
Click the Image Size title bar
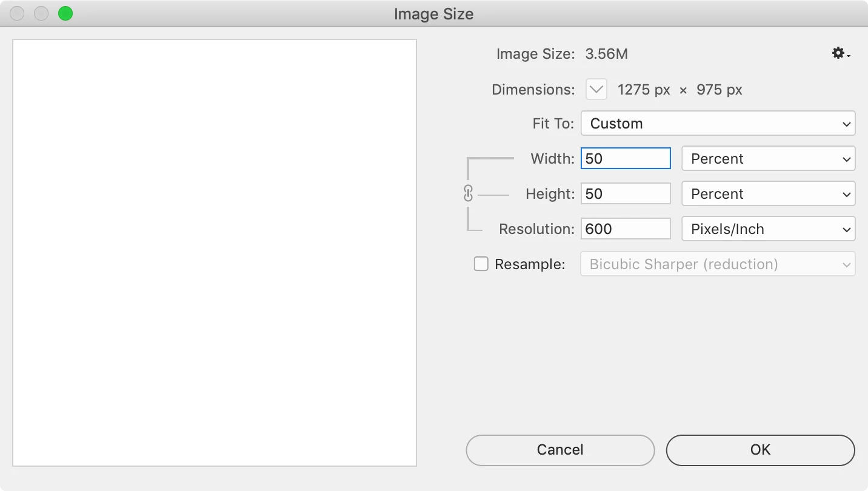tap(433, 14)
